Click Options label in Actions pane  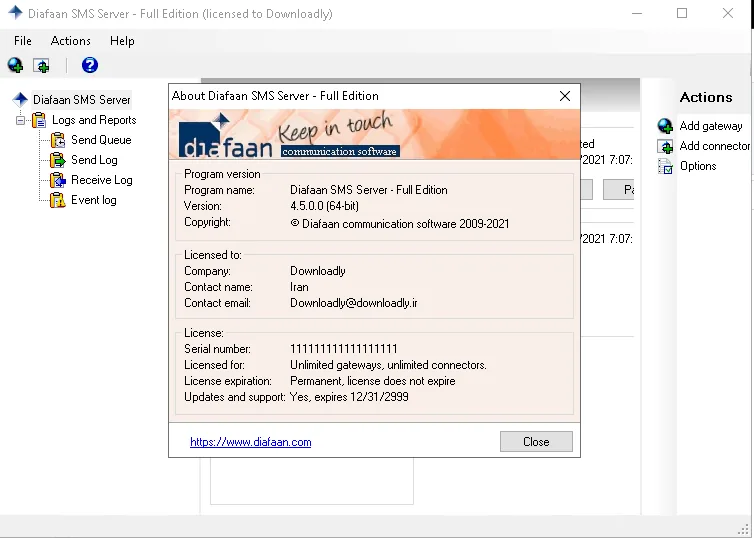click(x=698, y=166)
